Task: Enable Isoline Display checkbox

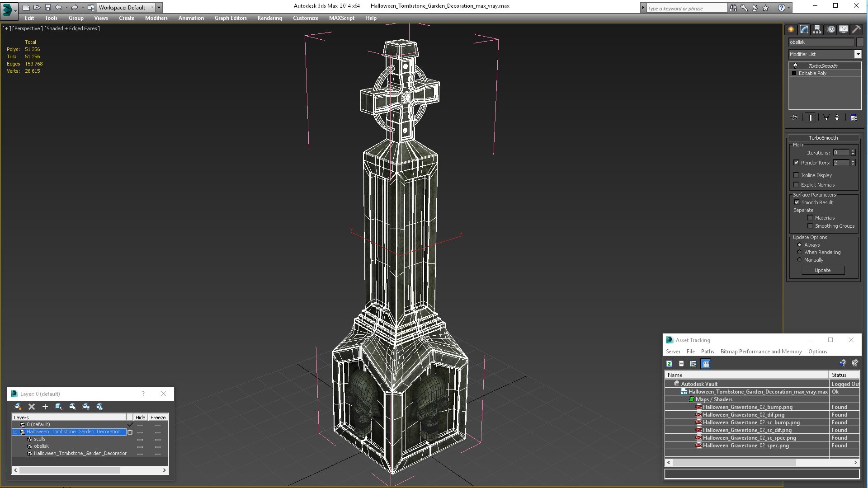Action: tap(797, 175)
